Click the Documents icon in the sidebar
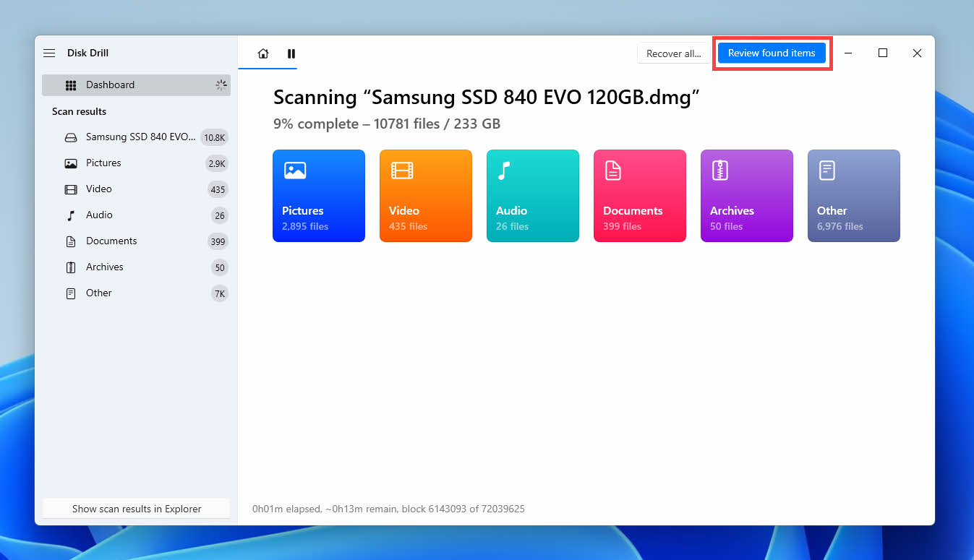Image resolution: width=974 pixels, height=560 pixels. point(71,241)
